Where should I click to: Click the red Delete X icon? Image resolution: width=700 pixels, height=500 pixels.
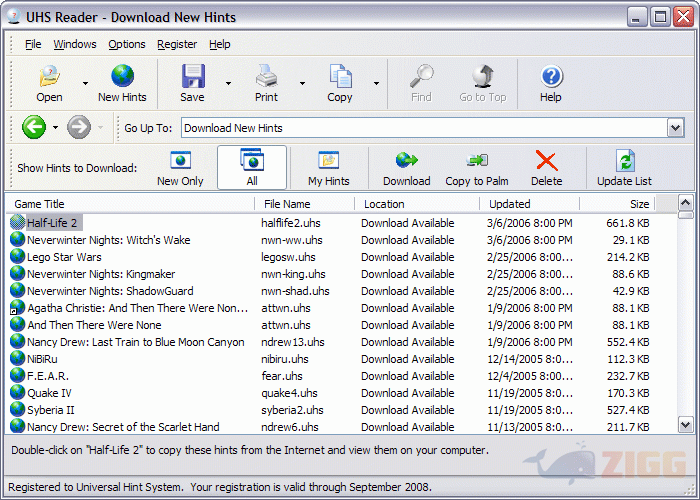point(547,161)
